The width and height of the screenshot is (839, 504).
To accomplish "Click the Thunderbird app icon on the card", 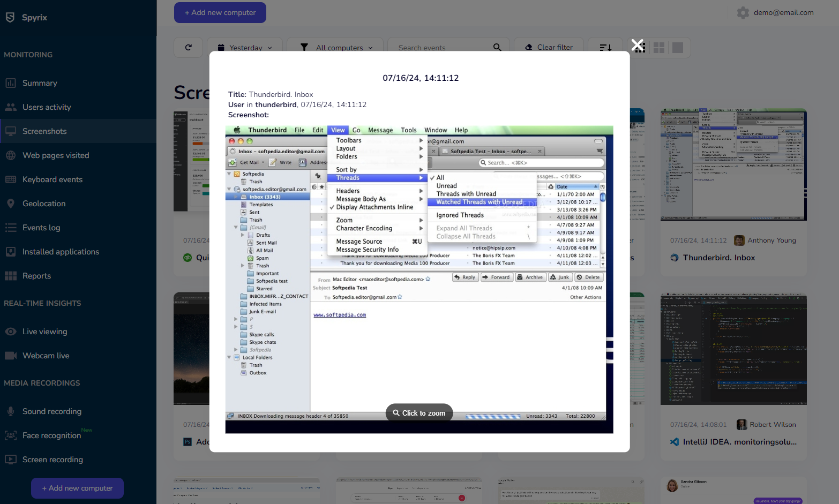I will 675,258.
